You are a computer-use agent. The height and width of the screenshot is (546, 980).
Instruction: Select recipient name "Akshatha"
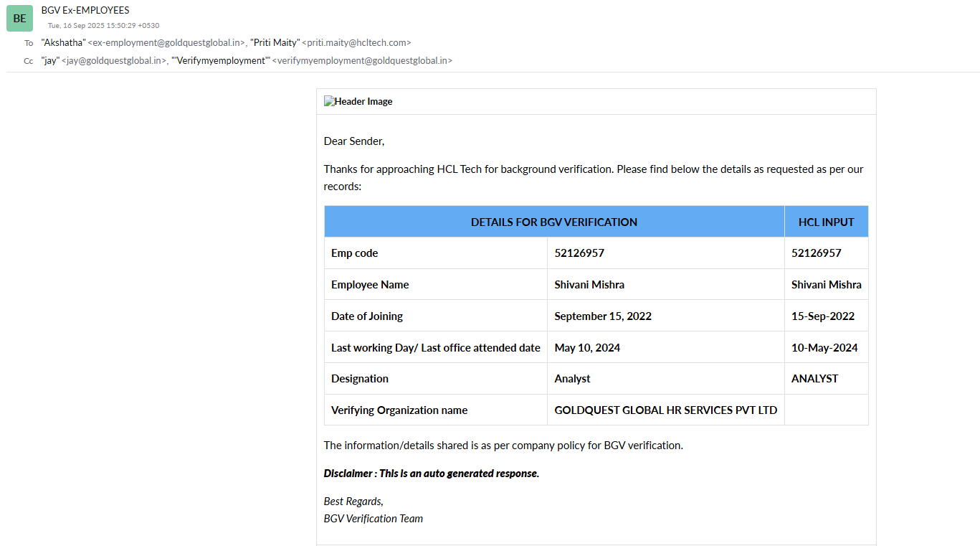[x=63, y=43]
